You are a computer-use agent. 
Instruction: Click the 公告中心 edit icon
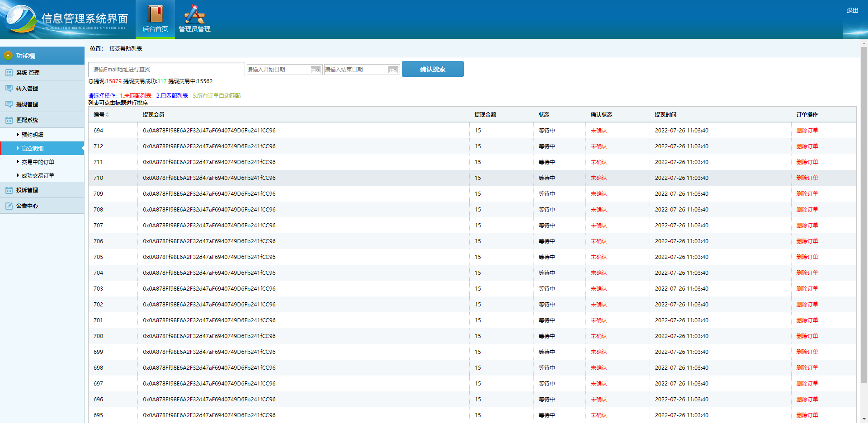9,206
